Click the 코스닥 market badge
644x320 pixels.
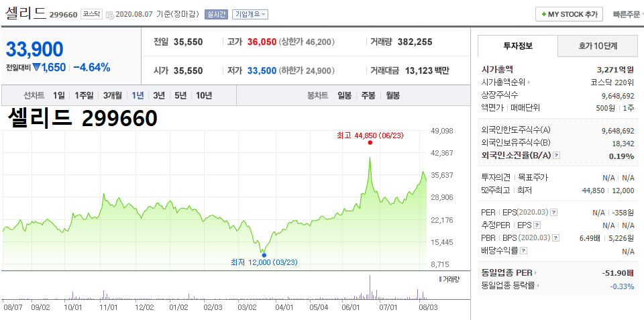[x=92, y=14]
